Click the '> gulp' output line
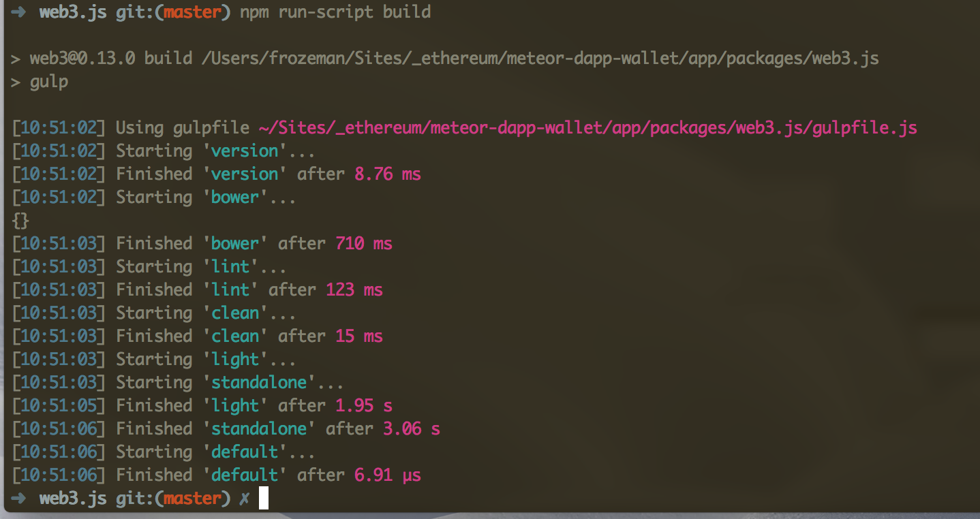Viewport: 980px width, 519px height. coord(40,82)
